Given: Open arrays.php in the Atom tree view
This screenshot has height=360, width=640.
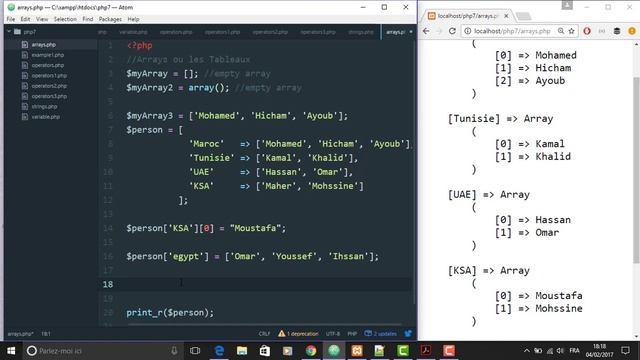Looking at the screenshot, I should click(x=43, y=44).
